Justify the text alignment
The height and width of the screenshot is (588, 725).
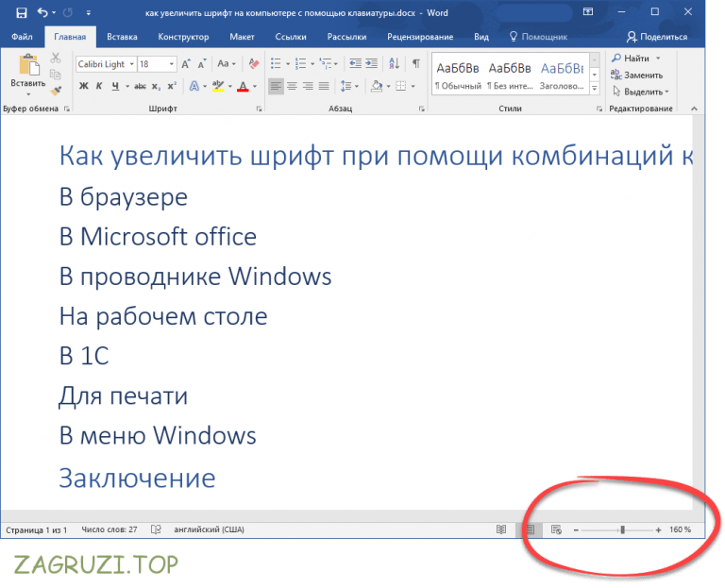click(324, 86)
